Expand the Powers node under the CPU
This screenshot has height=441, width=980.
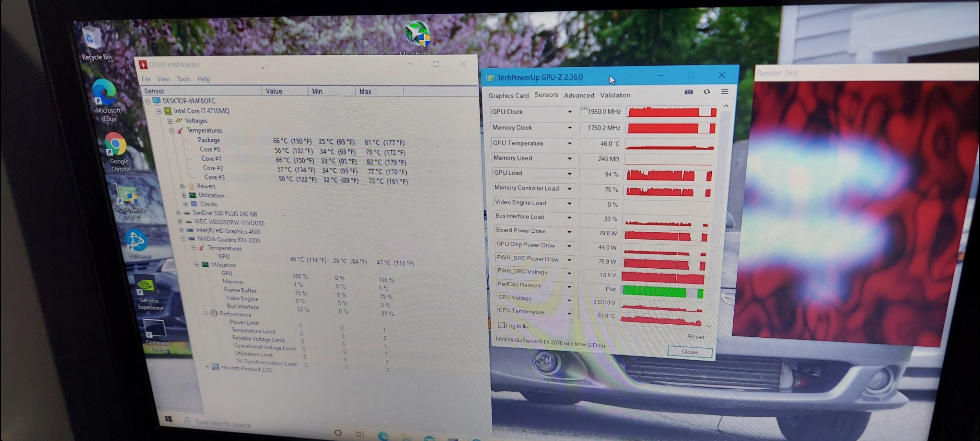point(183,187)
